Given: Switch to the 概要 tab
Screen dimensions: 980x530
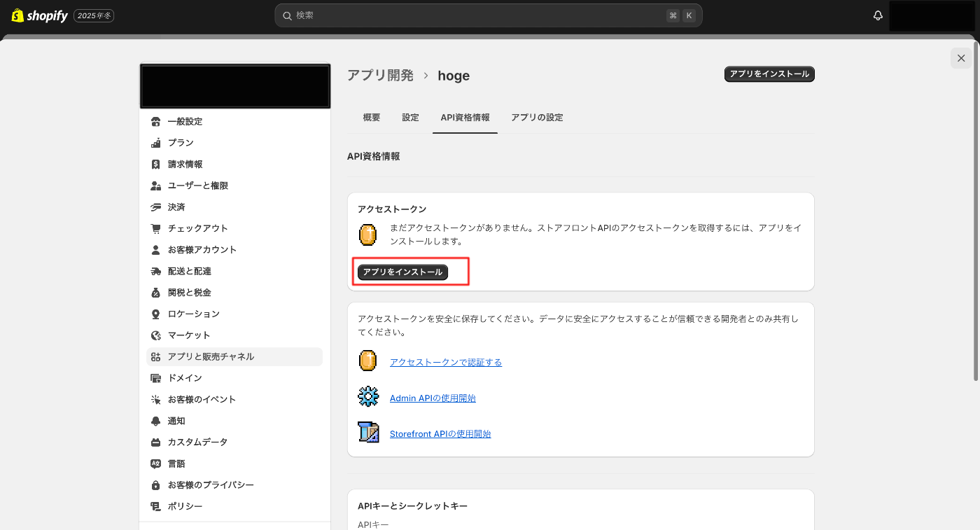Looking at the screenshot, I should point(372,118).
